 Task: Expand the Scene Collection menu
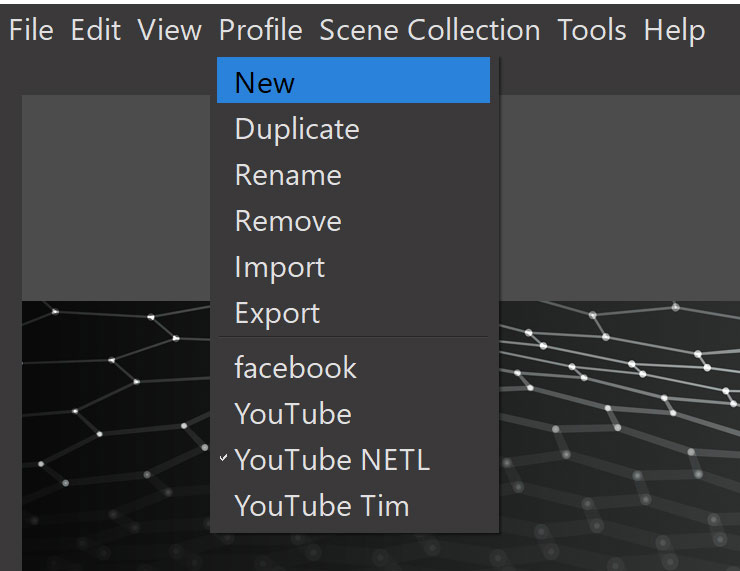click(429, 30)
